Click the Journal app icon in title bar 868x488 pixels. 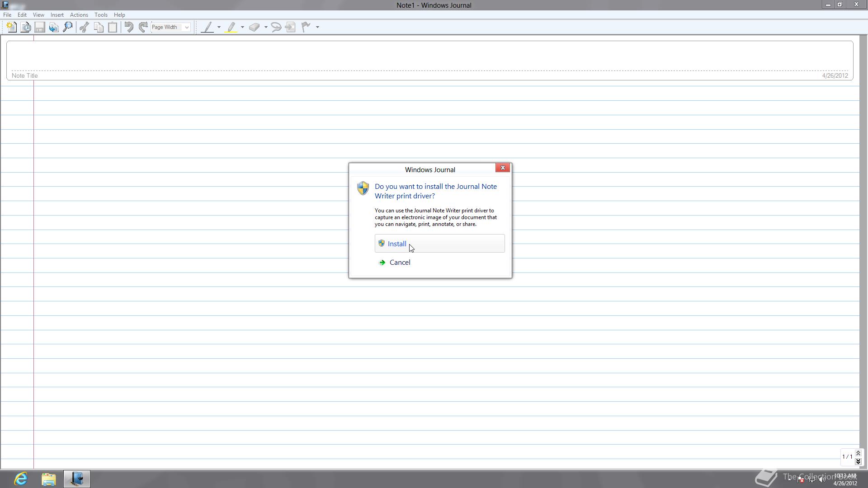pyautogui.click(x=5, y=5)
